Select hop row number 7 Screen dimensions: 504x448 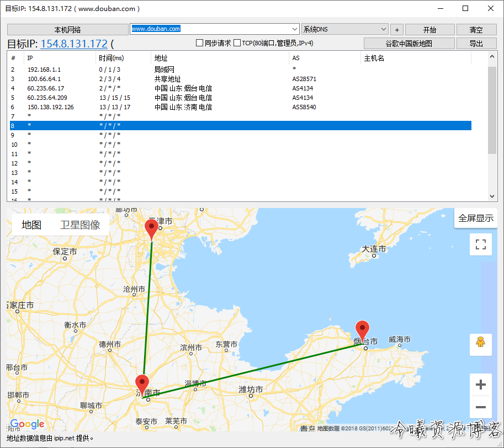coord(241,116)
